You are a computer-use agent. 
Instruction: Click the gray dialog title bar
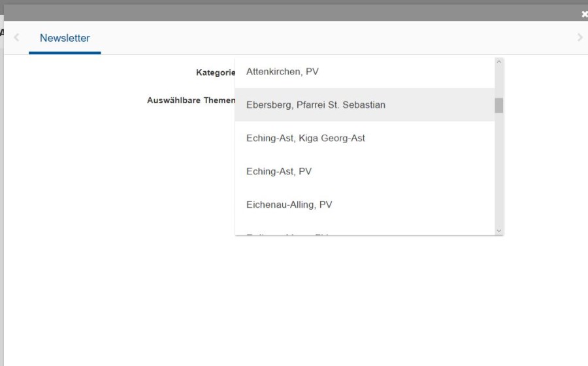coord(294,13)
